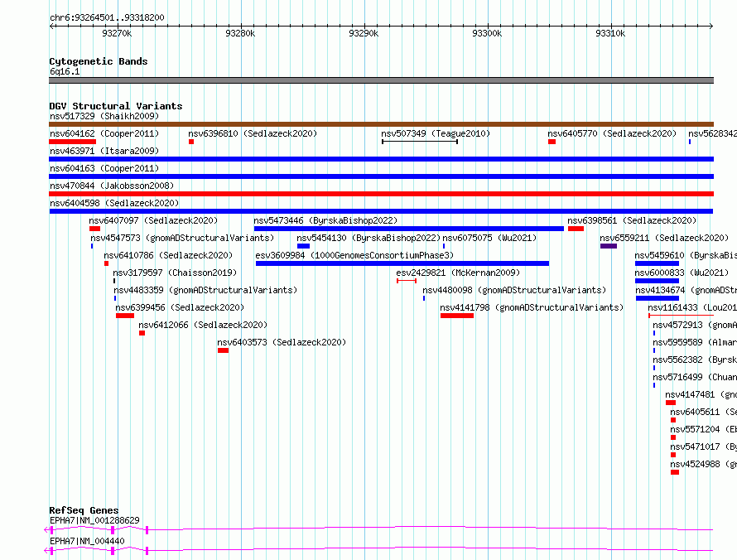Click the RefSeq Genes track title

click(84, 510)
